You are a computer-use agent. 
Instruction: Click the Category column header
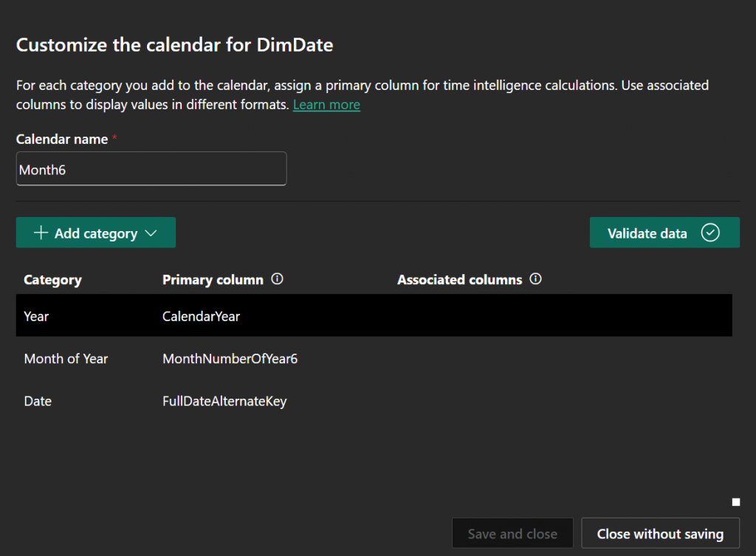[52, 280]
